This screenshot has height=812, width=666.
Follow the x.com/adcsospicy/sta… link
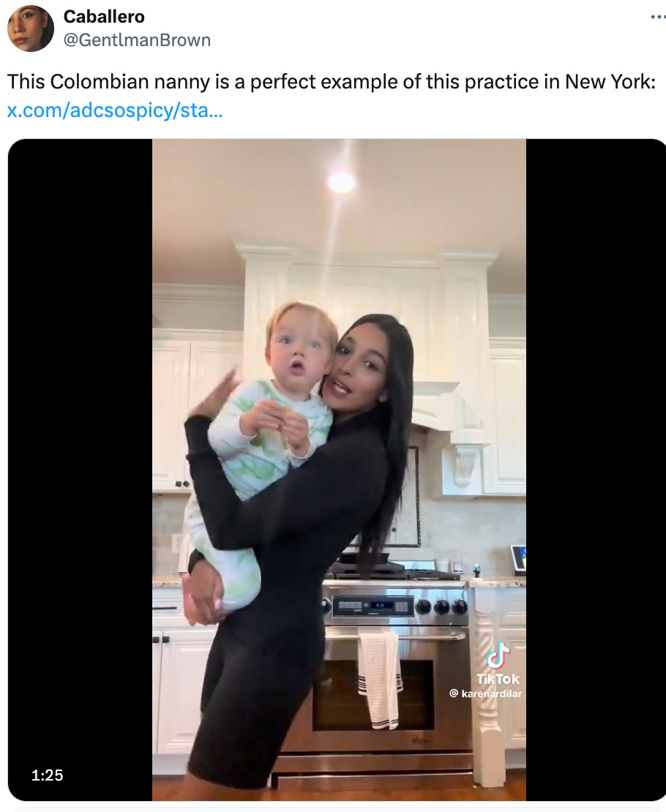pyautogui.click(x=115, y=110)
